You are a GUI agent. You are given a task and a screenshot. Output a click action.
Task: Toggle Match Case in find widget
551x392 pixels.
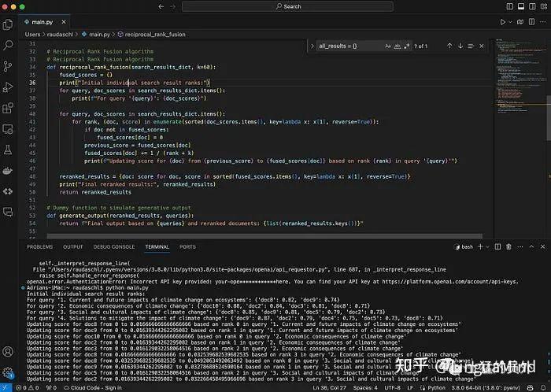pyautogui.click(x=387, y=46)
